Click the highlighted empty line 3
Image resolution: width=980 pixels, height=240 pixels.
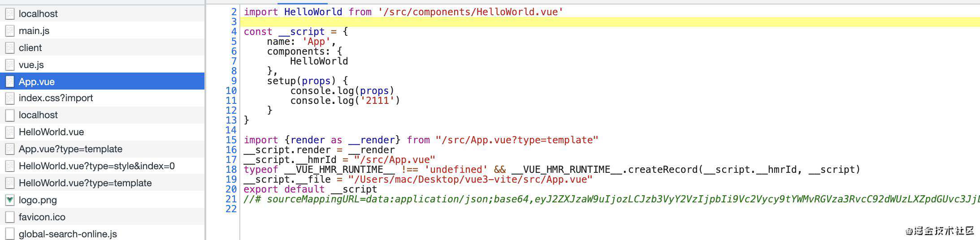click(610, 22)
